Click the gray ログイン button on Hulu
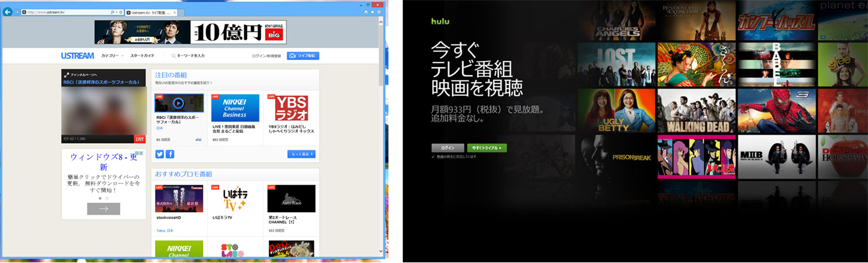 point(448,148)
